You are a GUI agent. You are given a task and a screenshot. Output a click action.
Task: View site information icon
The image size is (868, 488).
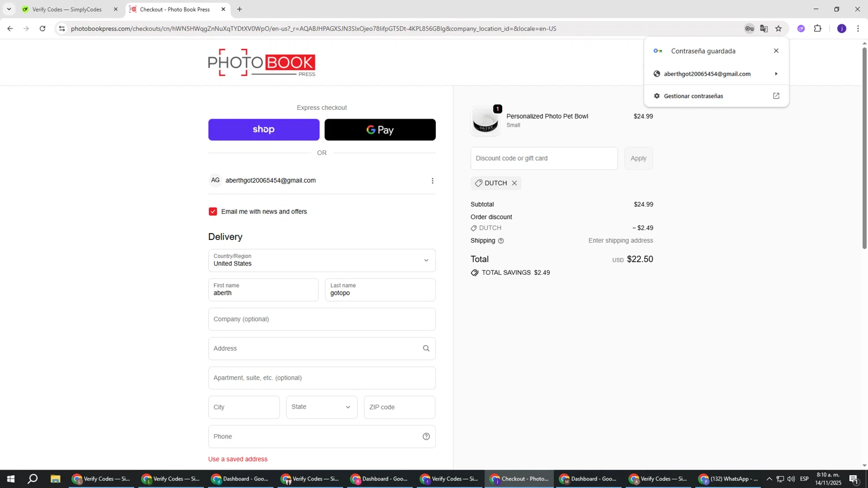[x=62, y=28]
